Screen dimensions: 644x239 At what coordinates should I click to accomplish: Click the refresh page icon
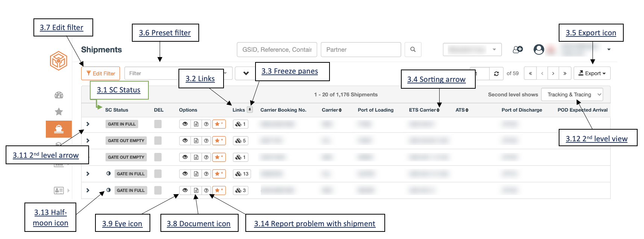pos(496,73)
